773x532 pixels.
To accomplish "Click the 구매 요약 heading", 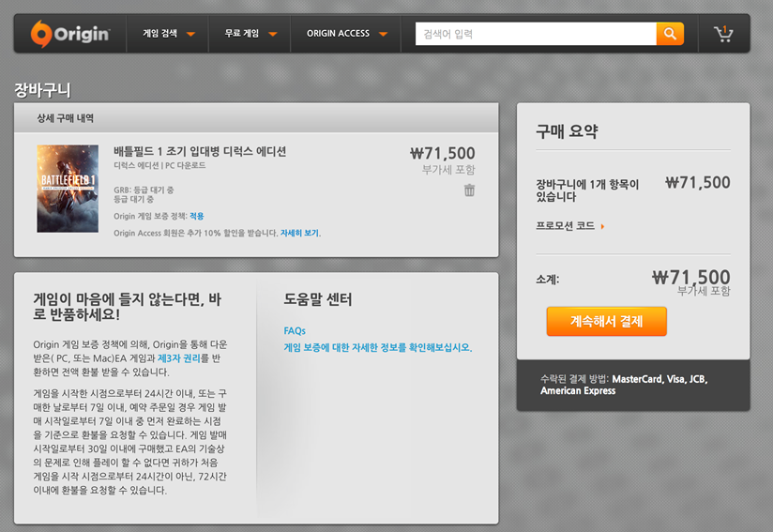I will click(567, 131).
